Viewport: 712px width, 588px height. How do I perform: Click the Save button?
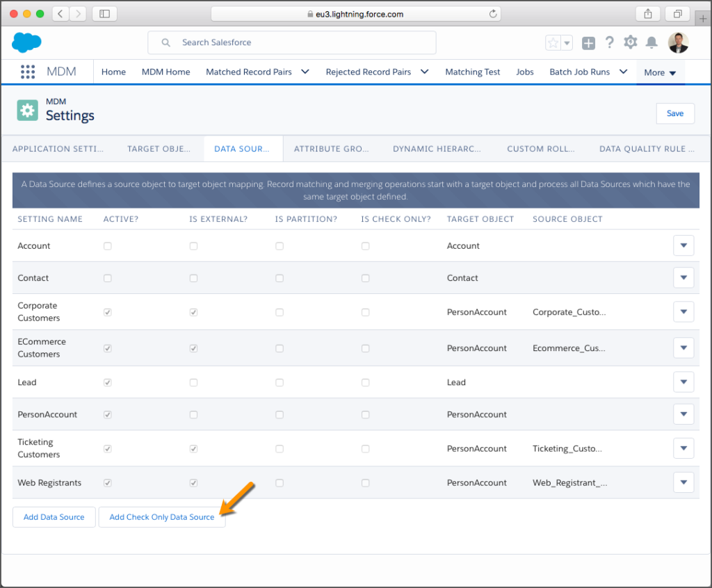674,113
